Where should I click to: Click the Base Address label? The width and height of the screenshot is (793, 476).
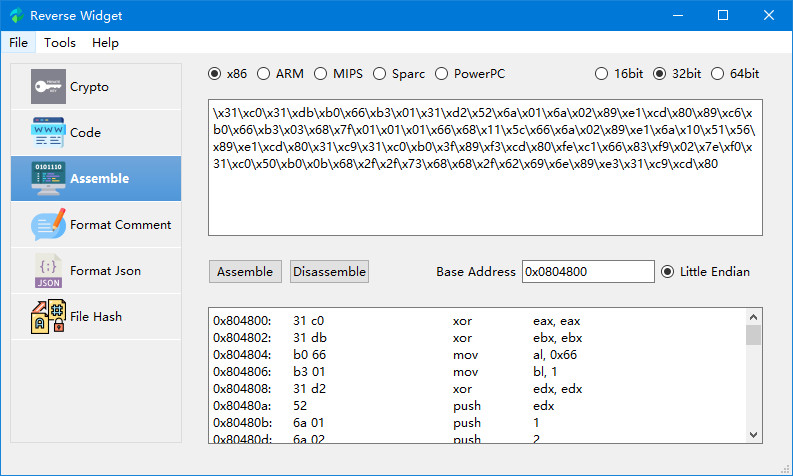(x=476, y=272)
